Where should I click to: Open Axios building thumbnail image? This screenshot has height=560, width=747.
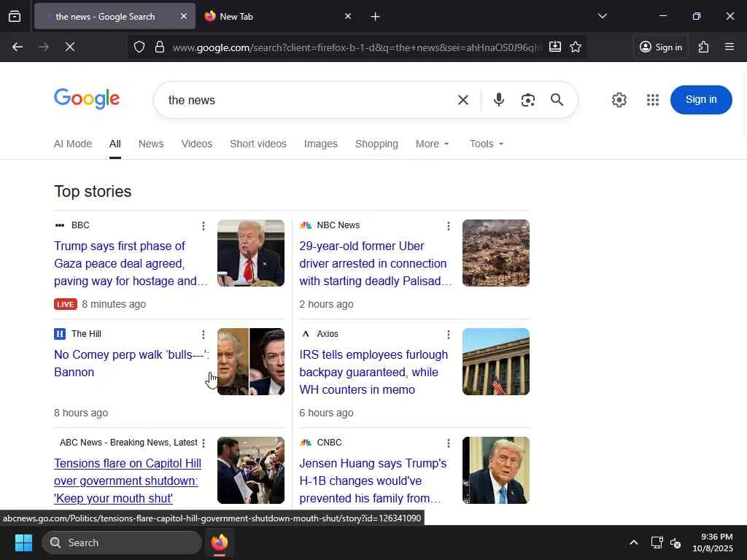[496, 362]
